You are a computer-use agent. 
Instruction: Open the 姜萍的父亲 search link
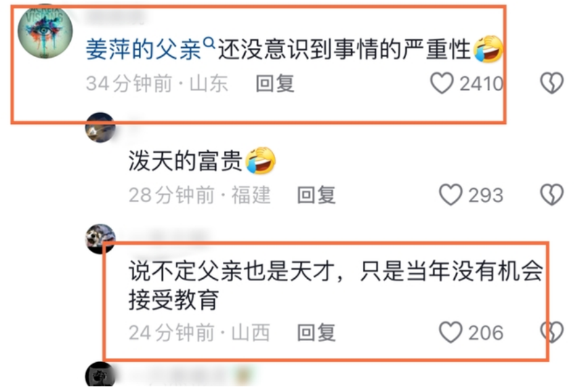[x=144, y=49]
